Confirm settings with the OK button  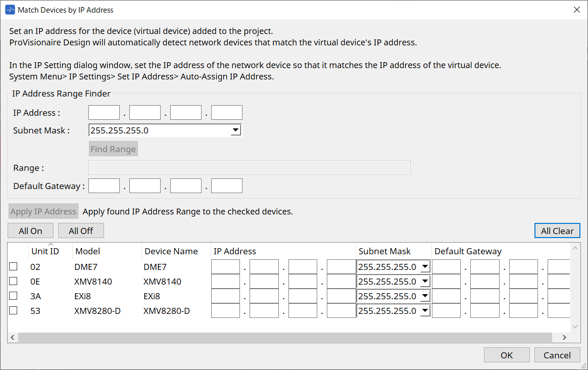507,354
